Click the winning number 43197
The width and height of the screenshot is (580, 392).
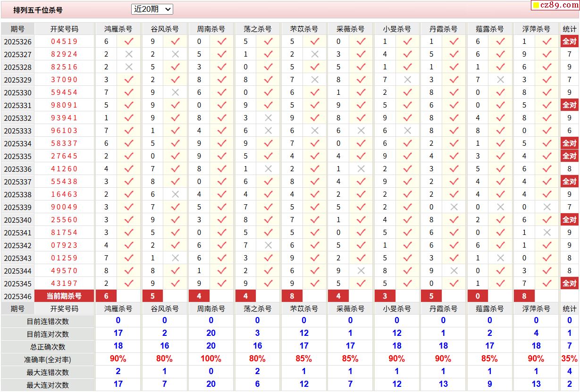(x=64, y=284)
